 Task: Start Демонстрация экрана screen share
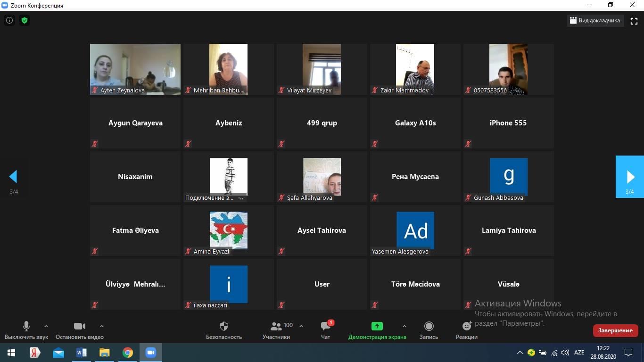[377, 330]
